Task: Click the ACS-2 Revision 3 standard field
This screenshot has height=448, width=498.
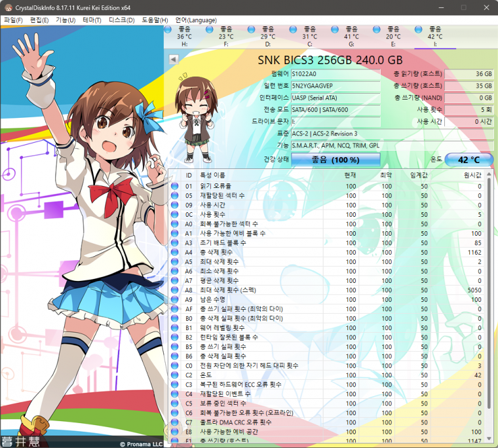Action: (x=393, y=134)
